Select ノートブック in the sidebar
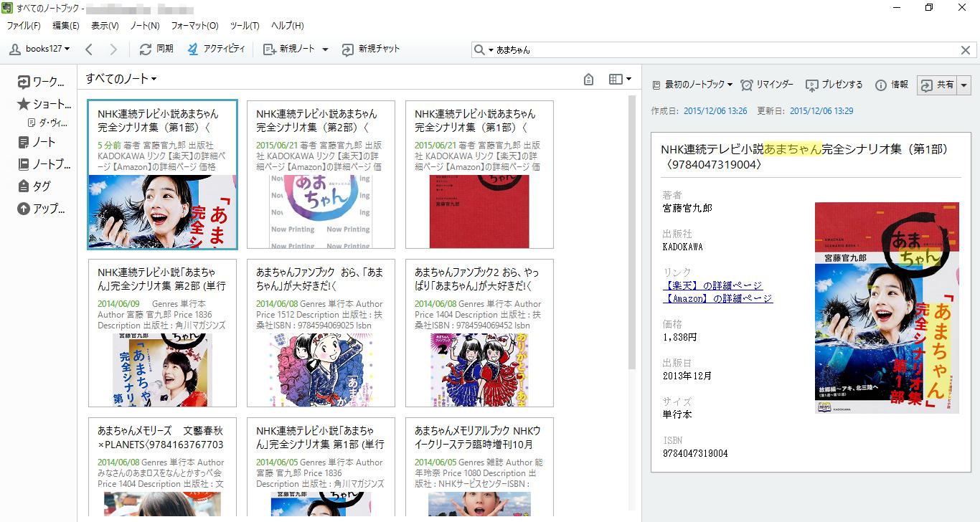Viewport: 980px width, 522px height. 44,164
